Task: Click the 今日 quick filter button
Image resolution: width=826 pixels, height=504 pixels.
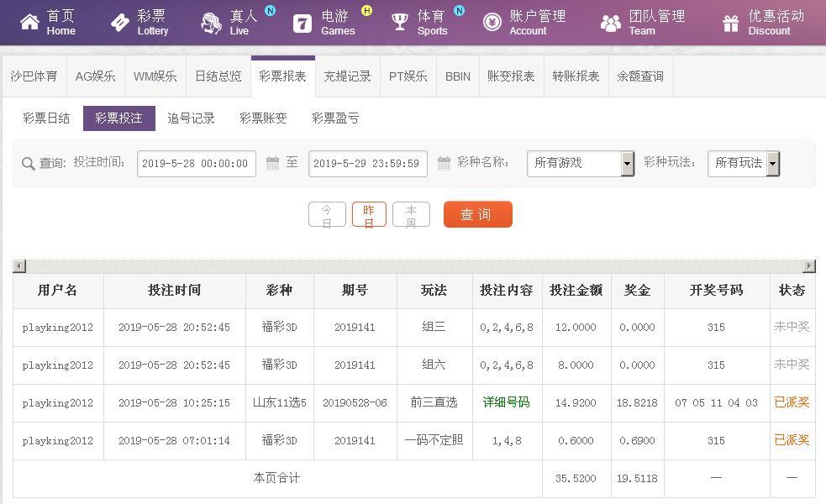Action: [x=327, y=215]
